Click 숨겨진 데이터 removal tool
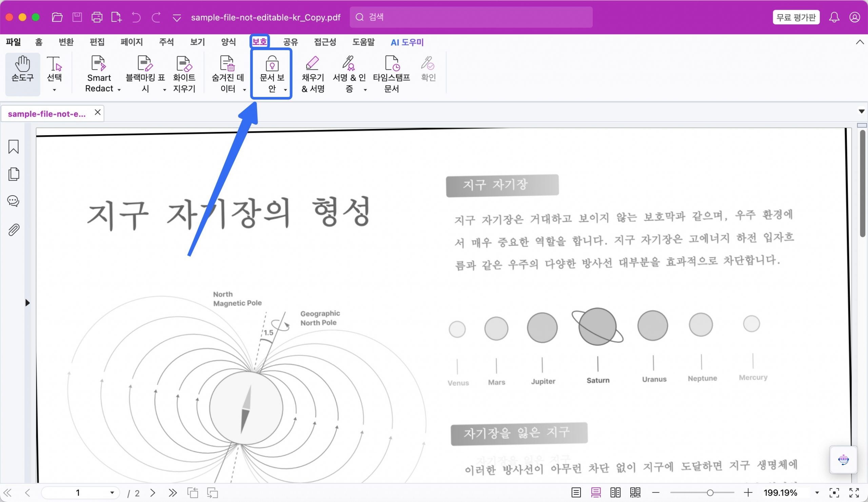 (227, 74)
